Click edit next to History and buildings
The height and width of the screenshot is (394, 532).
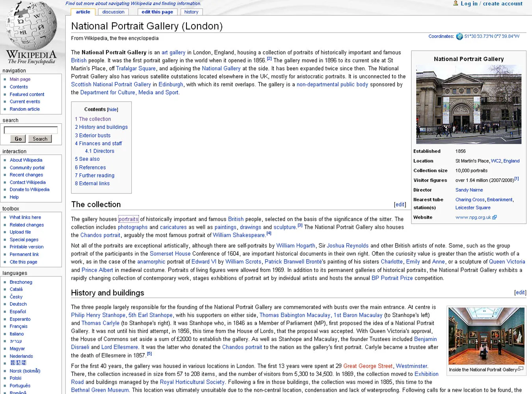(x=520, y=292)
